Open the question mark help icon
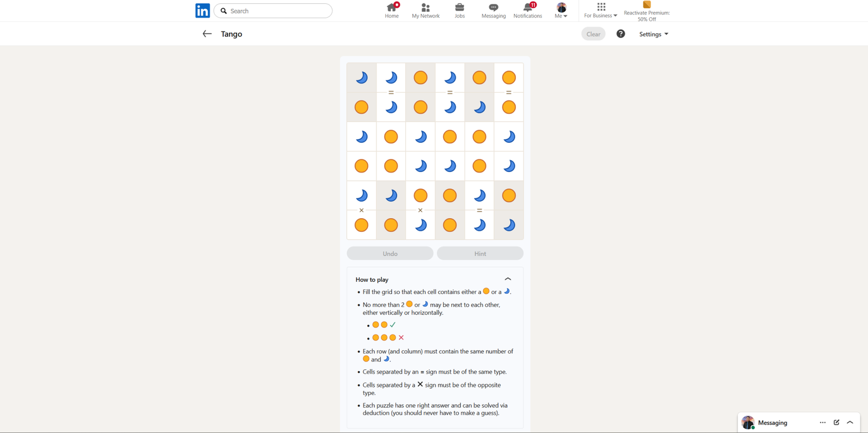The width and height of the screenshot is (868, 433). (621, 34)
